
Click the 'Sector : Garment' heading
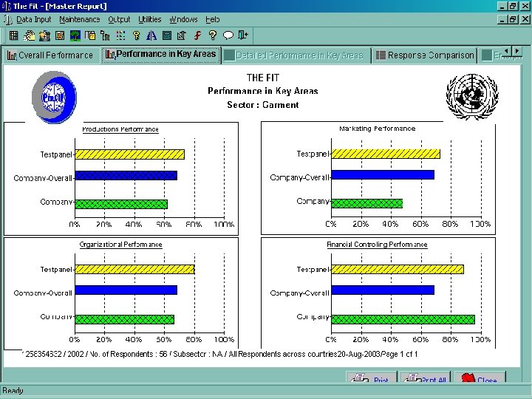[263, 105]
